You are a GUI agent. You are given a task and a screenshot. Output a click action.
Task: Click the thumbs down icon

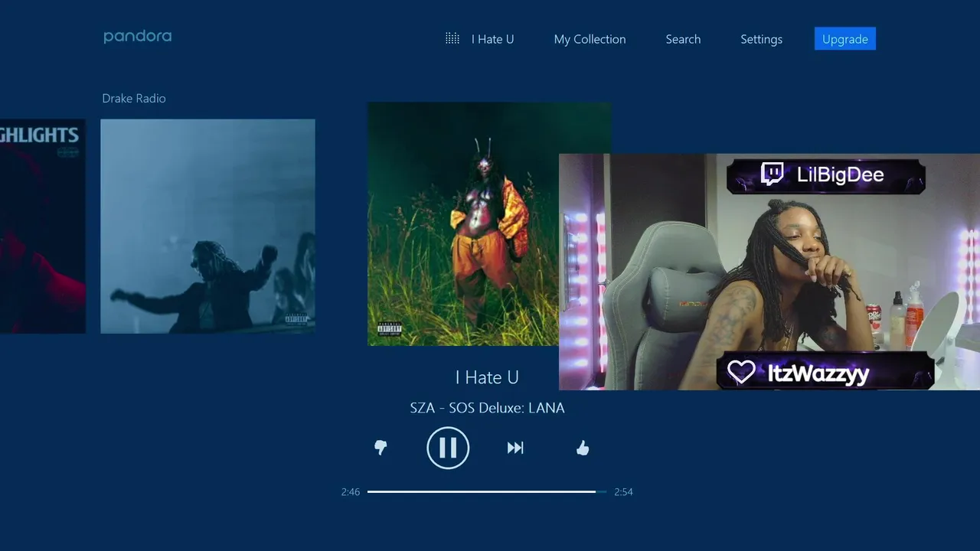[x=381, y=448]
